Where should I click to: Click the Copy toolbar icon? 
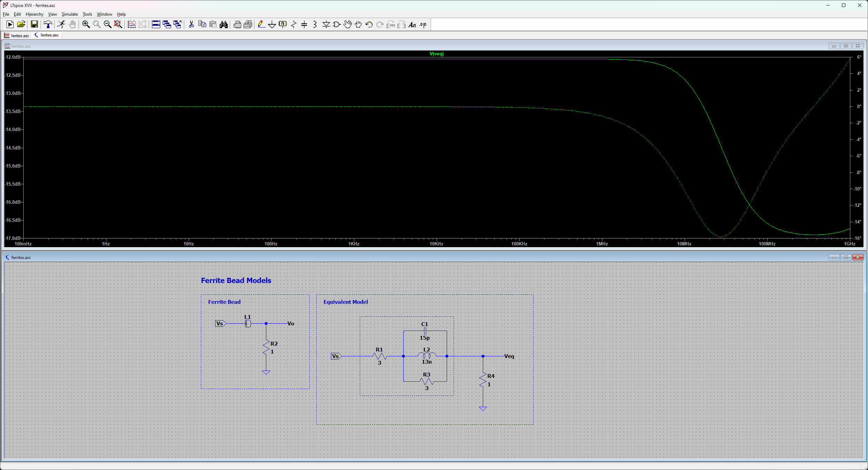pos(202,24)
